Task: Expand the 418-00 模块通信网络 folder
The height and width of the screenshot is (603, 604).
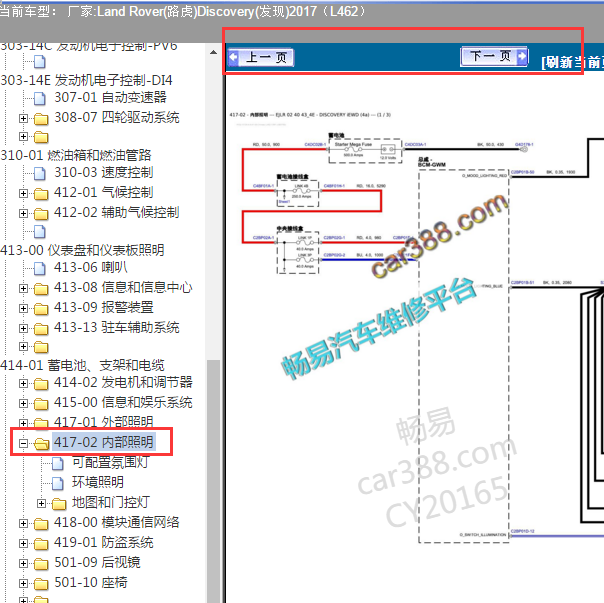Action: [23, 523]
